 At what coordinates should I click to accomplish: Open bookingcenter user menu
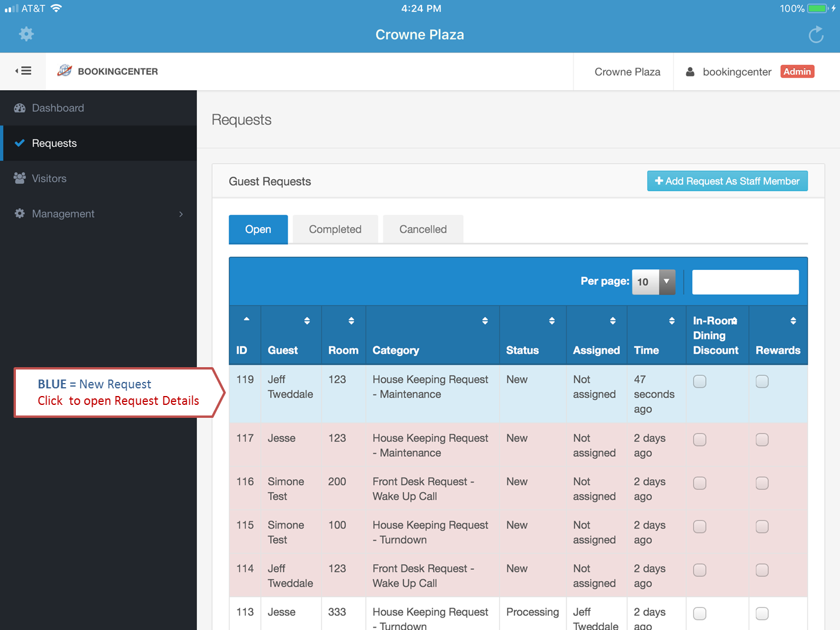click(737, 72)
